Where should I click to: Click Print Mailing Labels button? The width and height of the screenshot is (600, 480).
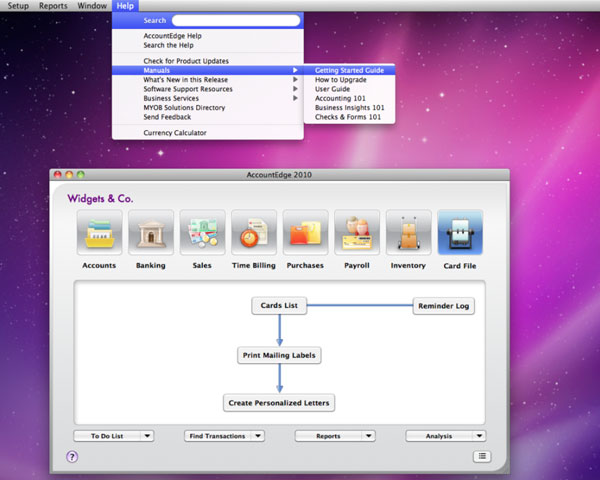coord(279,355)
